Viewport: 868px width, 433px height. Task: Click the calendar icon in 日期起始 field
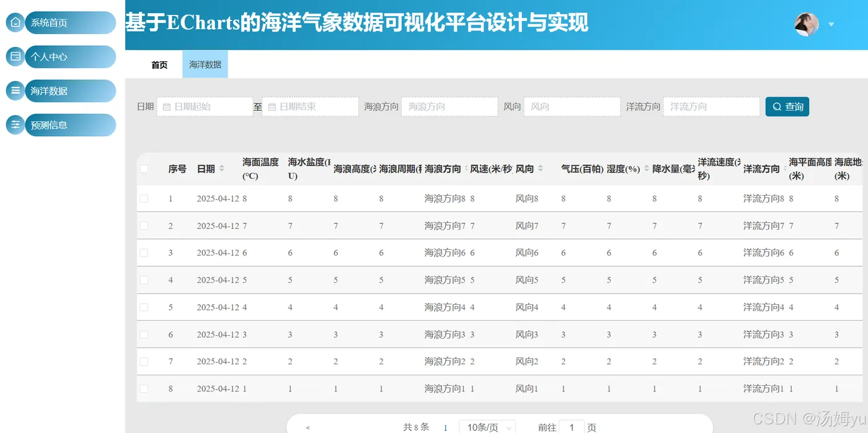click(x=167, y=107)
